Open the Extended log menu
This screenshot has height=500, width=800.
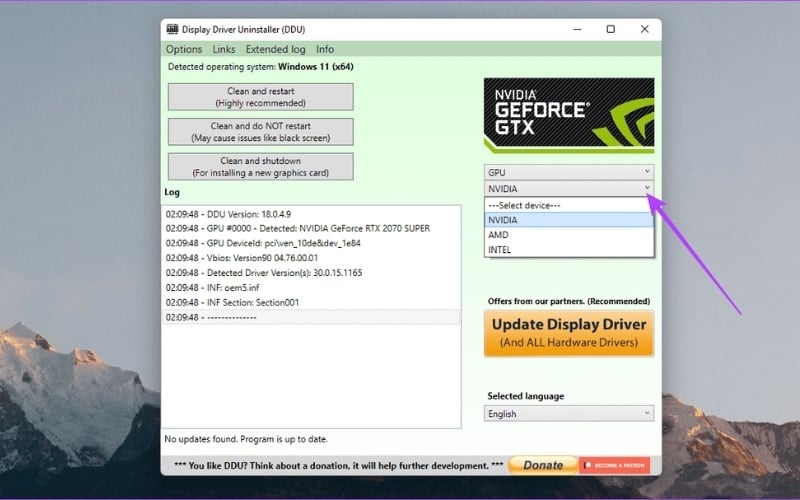pos(275,49)
